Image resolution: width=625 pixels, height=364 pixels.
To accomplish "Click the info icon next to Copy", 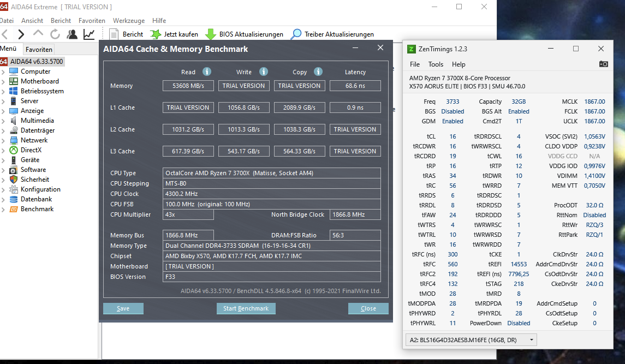I will 318,71.
